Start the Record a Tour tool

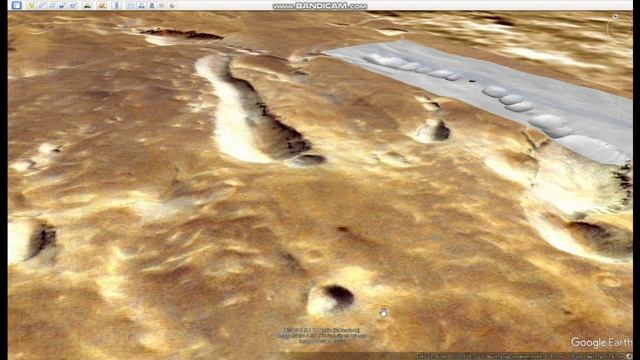tap(73, 5)
